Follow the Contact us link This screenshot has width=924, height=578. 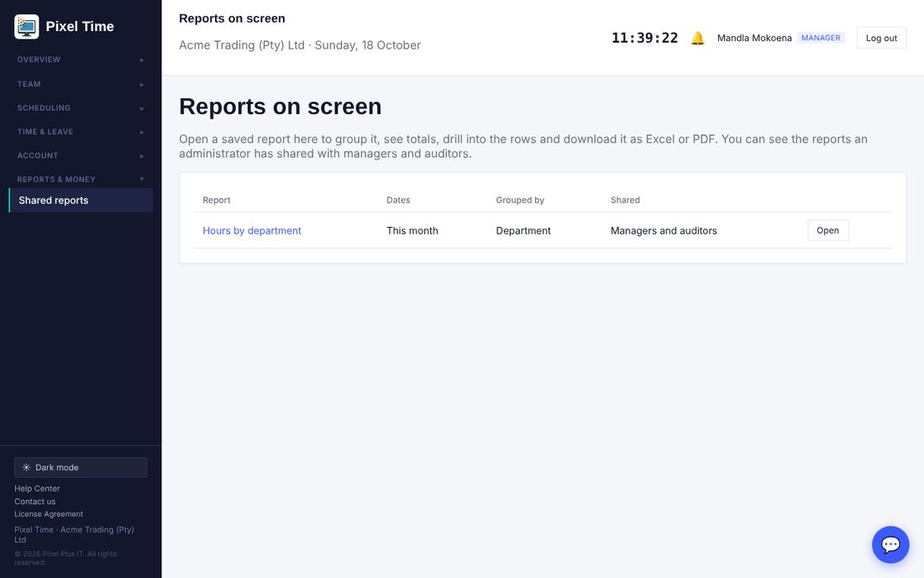click(34, 502)
